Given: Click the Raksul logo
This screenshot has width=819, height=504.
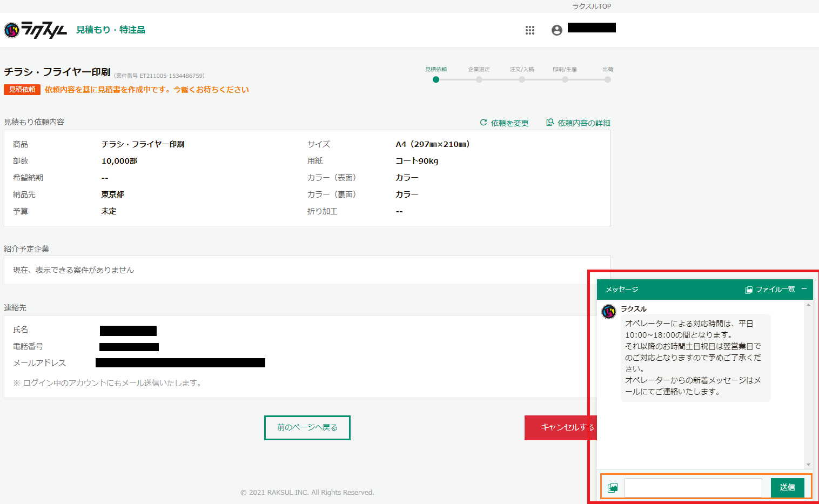Looking at the screenshot, I should (x=36, y=30).
